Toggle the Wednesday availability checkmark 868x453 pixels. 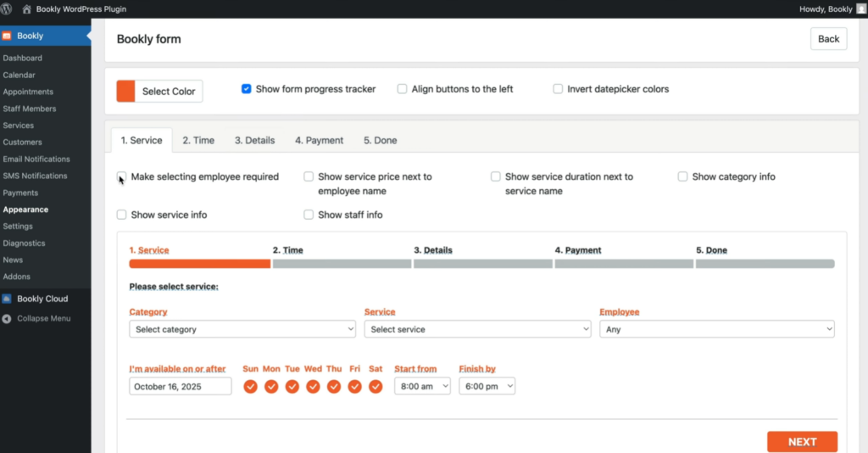tap(313, 387)
